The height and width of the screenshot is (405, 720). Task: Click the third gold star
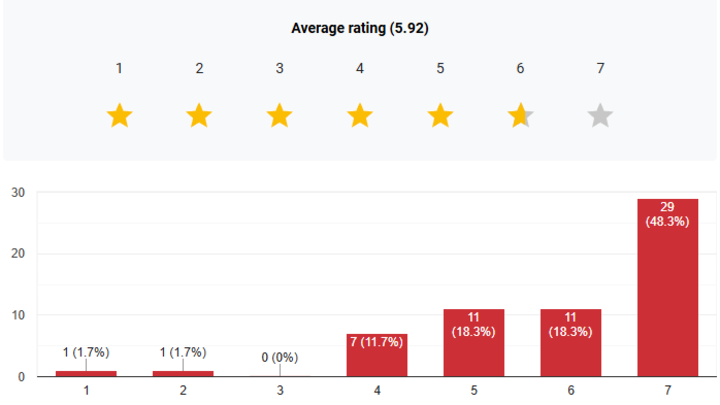coord(279,116)
